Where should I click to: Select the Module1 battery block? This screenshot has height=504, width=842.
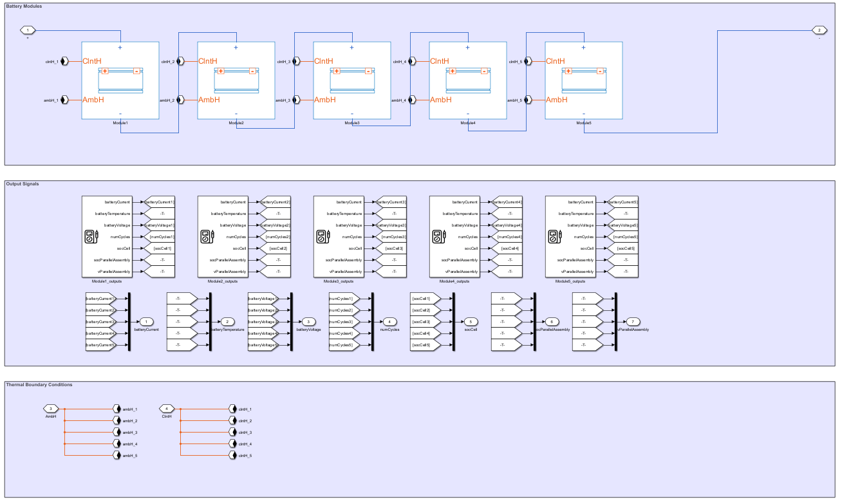pyautogui.click(x=120, y=80)
